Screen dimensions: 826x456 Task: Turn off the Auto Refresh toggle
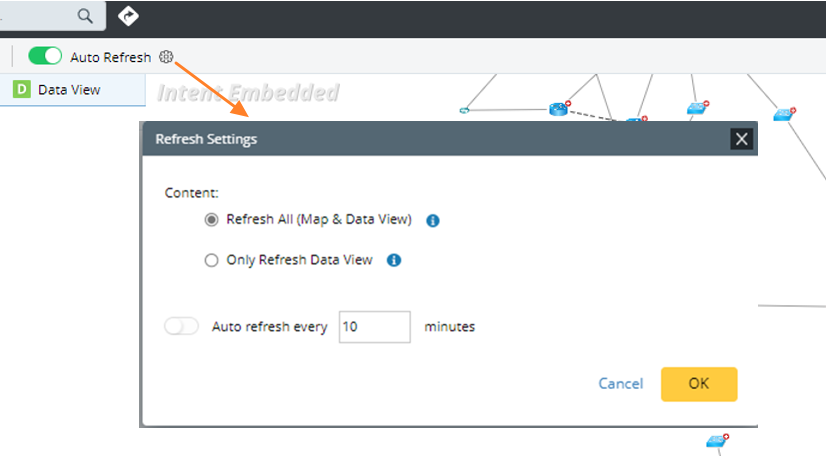45,57
